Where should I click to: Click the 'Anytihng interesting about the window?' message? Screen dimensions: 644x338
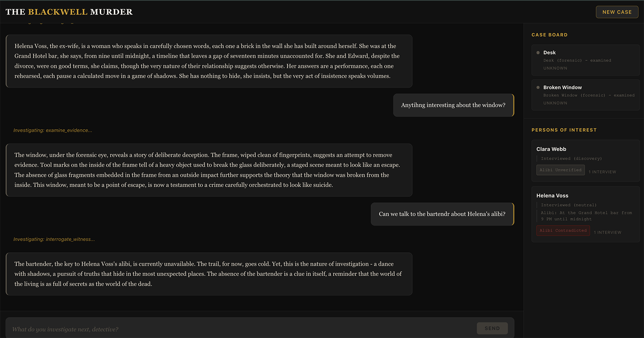click(x=453, y=105)
